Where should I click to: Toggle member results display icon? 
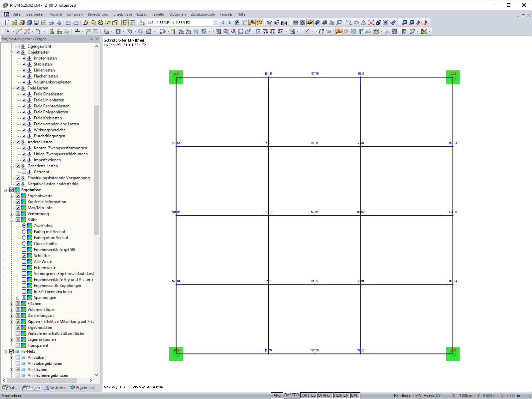(339, 31)
